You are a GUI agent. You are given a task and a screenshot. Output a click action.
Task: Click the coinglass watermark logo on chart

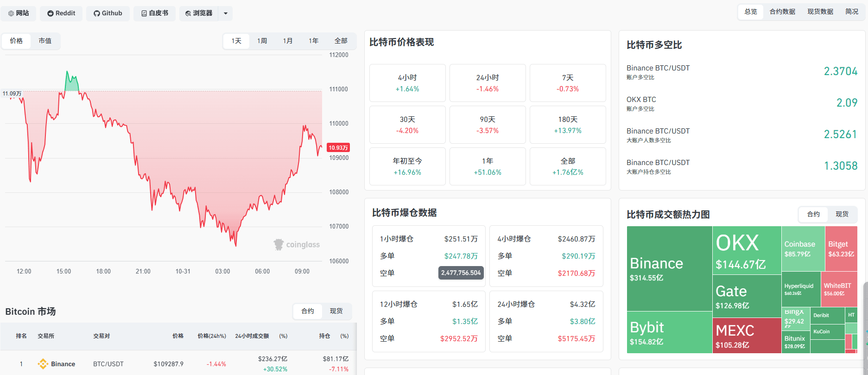click(297, 244)
